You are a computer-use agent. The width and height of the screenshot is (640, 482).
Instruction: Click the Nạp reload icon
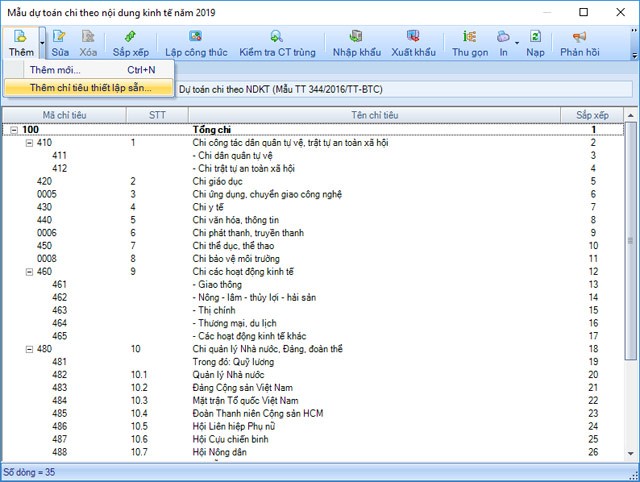536,37
